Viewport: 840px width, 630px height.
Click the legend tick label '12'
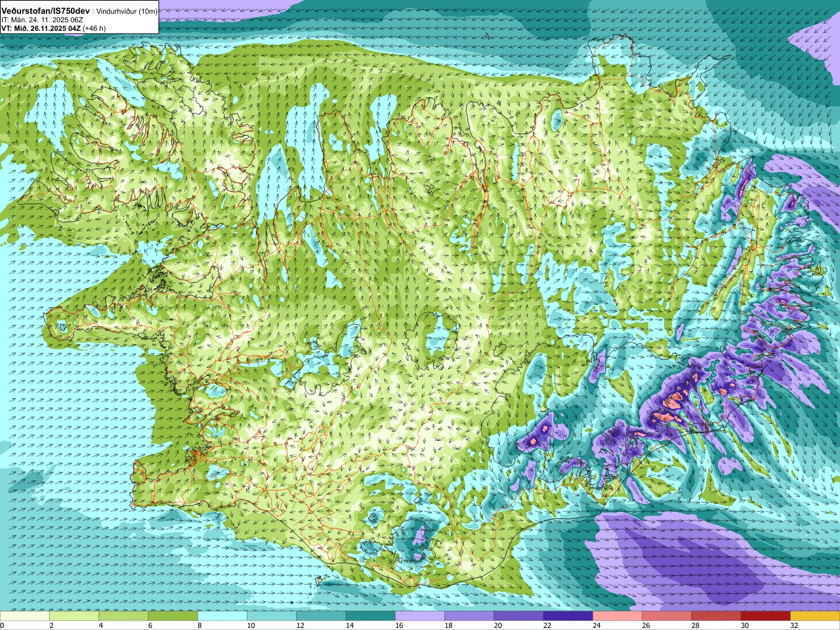tap(300, 625)
